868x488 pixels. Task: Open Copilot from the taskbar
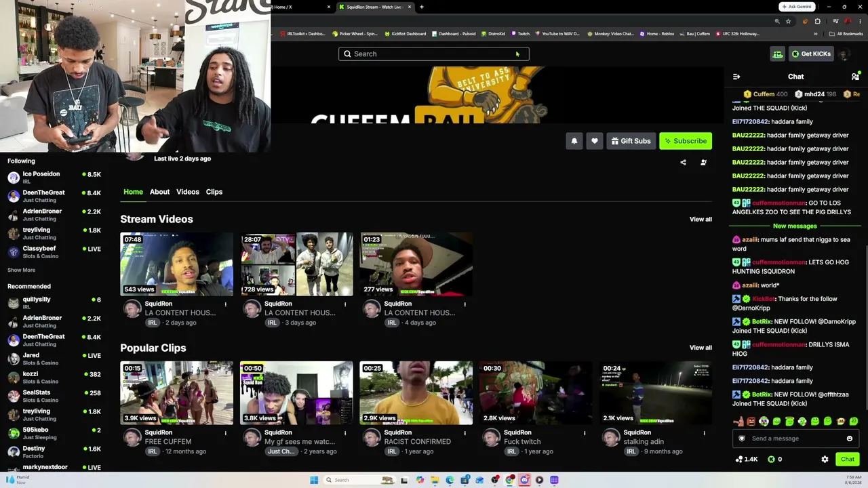click(420, 480)
